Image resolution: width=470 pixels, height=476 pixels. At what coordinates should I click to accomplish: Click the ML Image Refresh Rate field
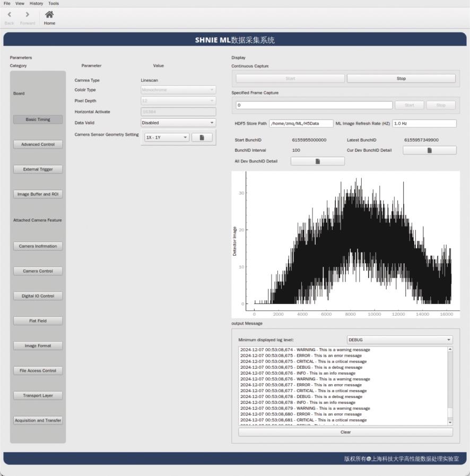point(424,123)
